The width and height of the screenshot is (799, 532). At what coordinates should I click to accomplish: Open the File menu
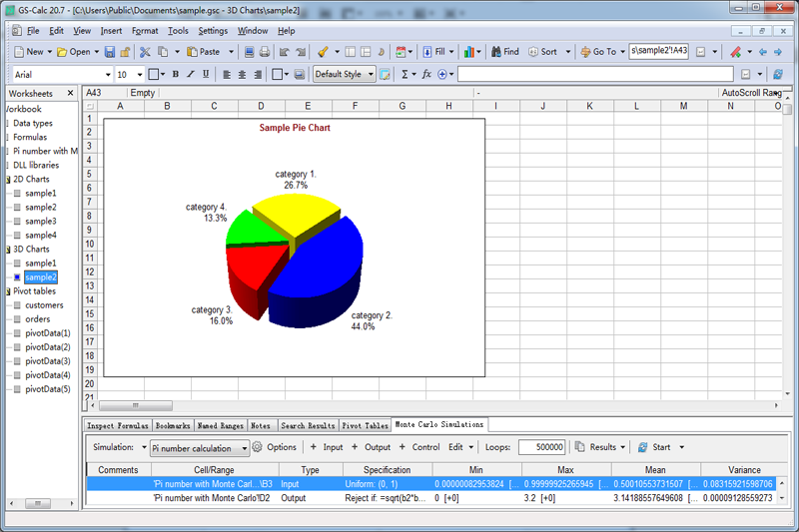[x=33, y=31]
